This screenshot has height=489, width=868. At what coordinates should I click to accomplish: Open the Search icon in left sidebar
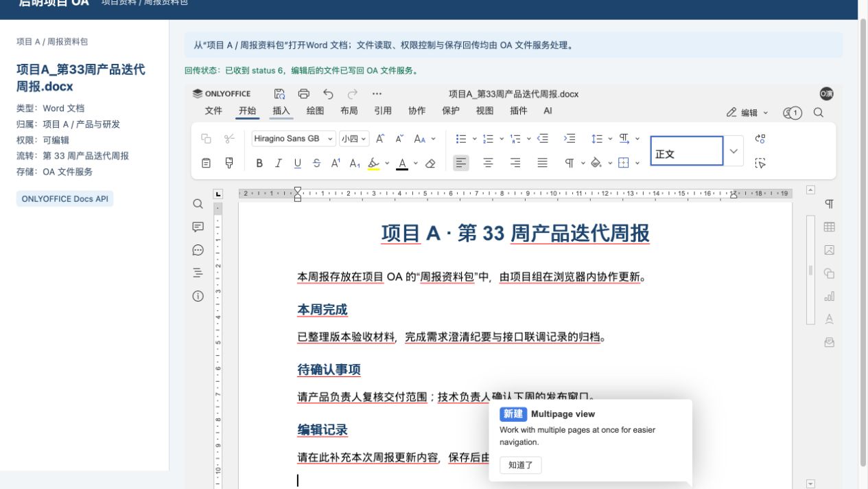click(x=198, y=204)
